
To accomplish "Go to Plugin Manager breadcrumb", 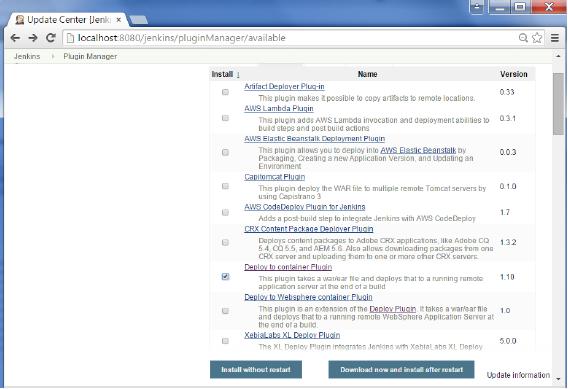I will point(90,57).
